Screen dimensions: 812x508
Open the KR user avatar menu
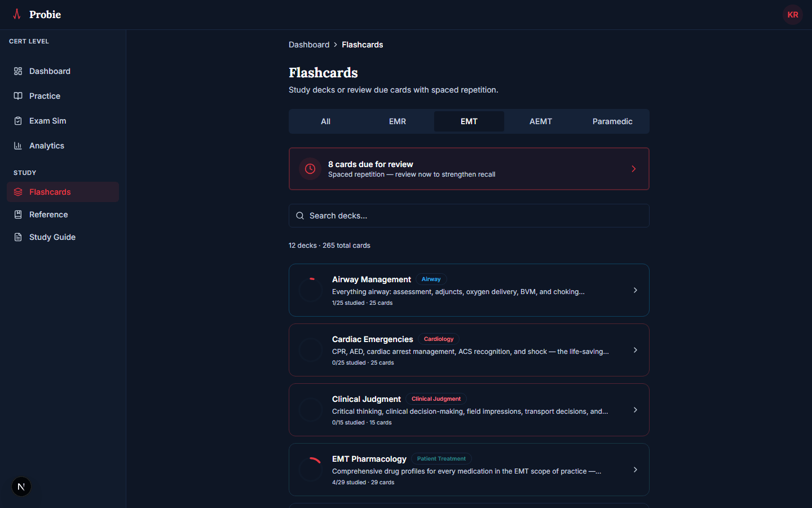[x=792, y=15]
